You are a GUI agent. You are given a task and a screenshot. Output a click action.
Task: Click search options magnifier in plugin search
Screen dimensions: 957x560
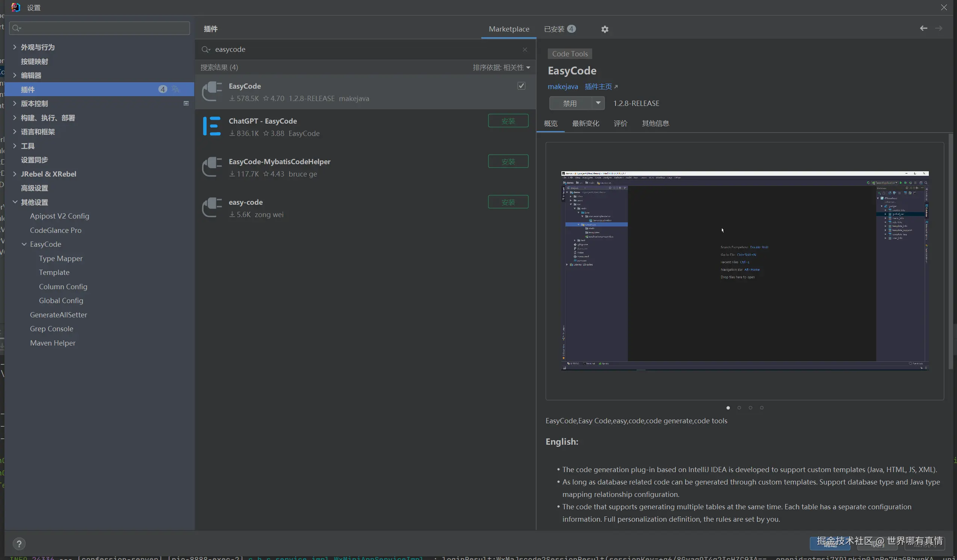click(206, 50)
